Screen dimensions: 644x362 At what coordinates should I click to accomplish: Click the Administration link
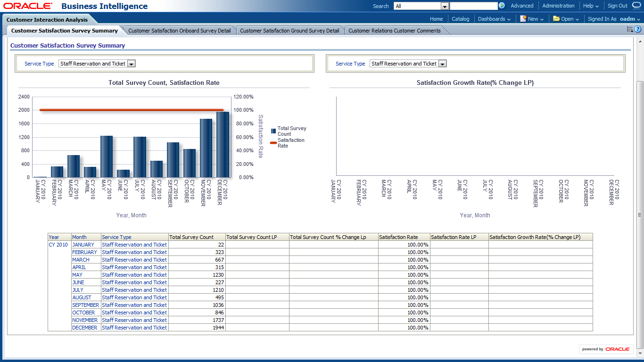coord(558,6)
